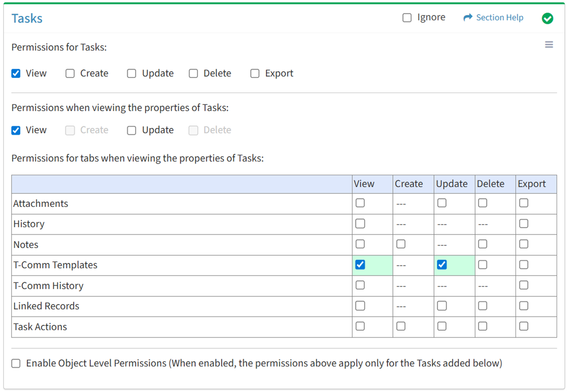Enable View for T-Comm History tab
This screenshot has width=567, height=392.
coord(360,285)
